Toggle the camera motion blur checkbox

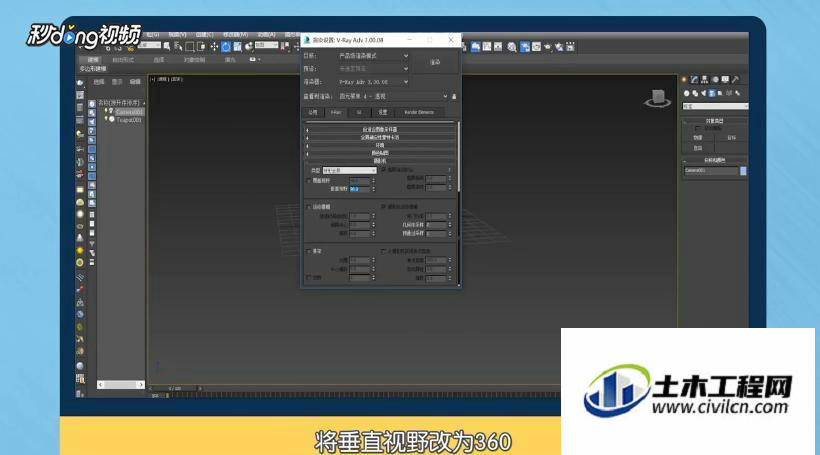click(383, 207)
